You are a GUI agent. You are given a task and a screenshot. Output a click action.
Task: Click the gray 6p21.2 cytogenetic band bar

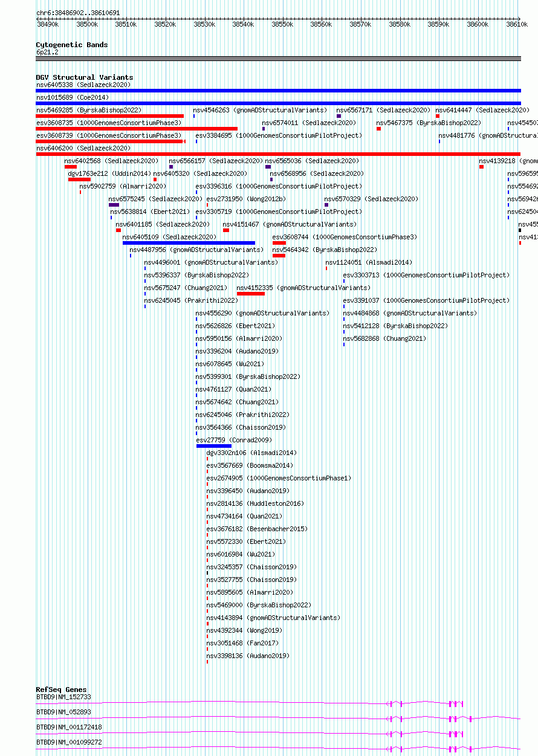point(278,59)
